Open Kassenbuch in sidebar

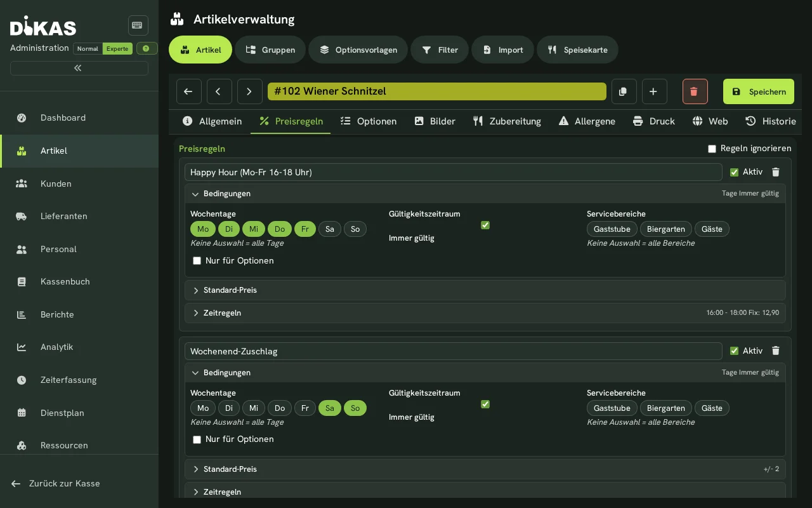point(79,281)
